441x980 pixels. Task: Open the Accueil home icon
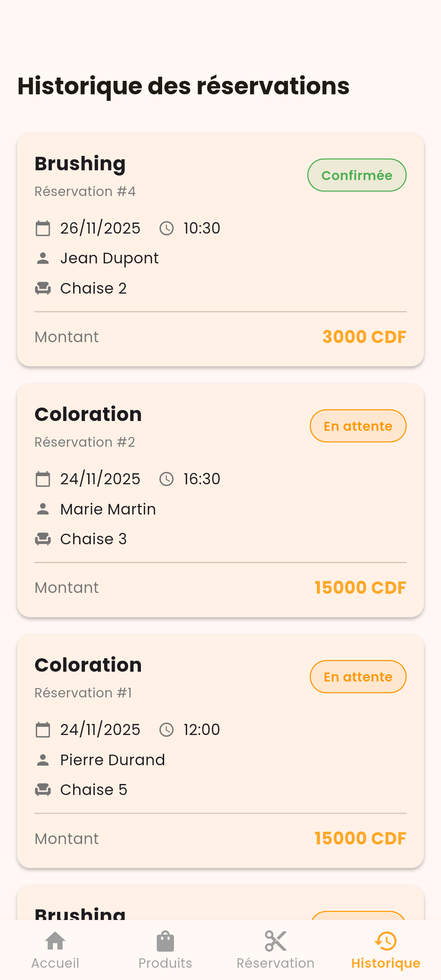coord(55,941)
